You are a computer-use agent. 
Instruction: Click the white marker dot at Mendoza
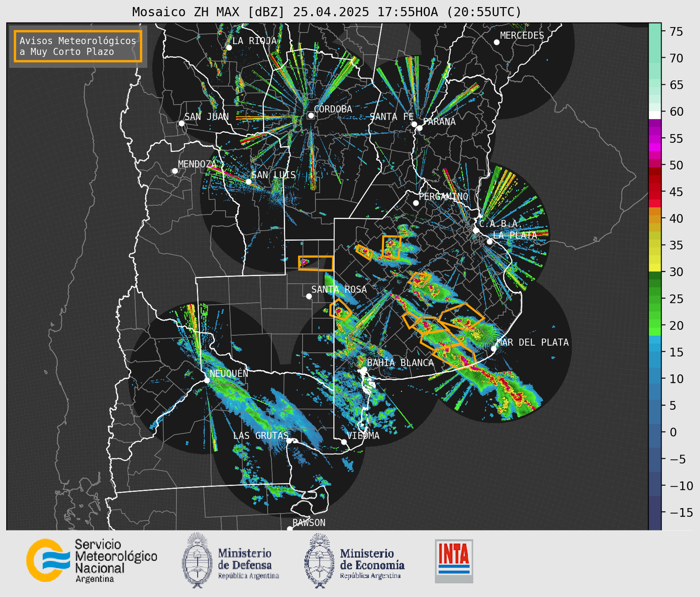click(x=175, y=171)
